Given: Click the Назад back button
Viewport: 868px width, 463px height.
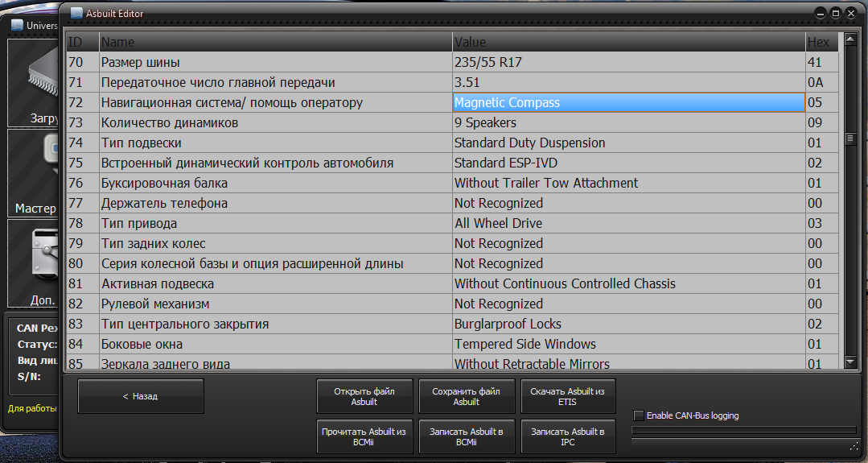Looking at the screenshot, I should [x=140, y=396].
